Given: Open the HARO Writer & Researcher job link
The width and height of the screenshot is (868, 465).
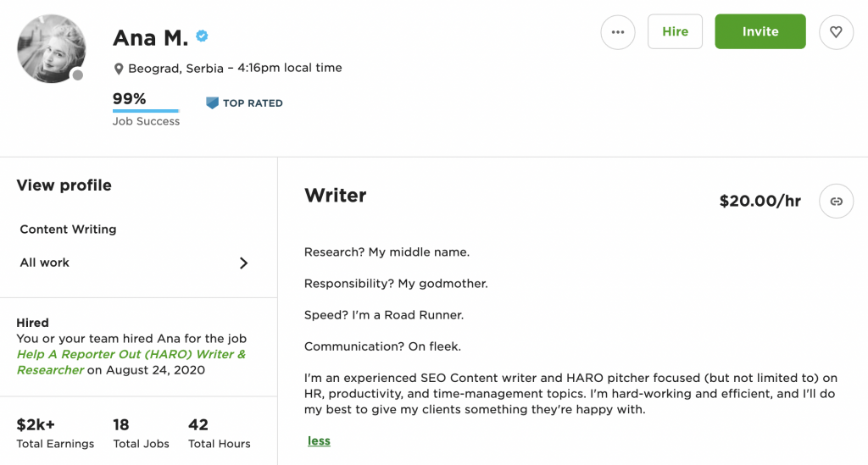Looking at the screenshot, I should tap(131, 363).
